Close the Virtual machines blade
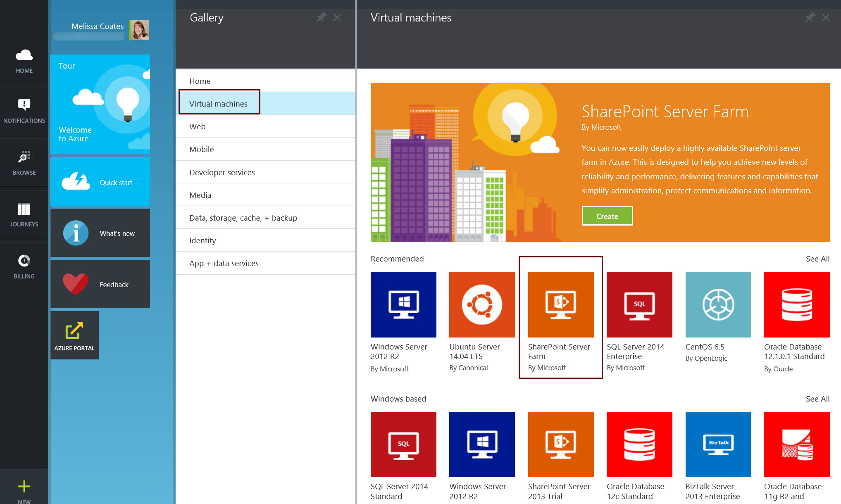This screenshot has height=504, width=841. (826, 17)
